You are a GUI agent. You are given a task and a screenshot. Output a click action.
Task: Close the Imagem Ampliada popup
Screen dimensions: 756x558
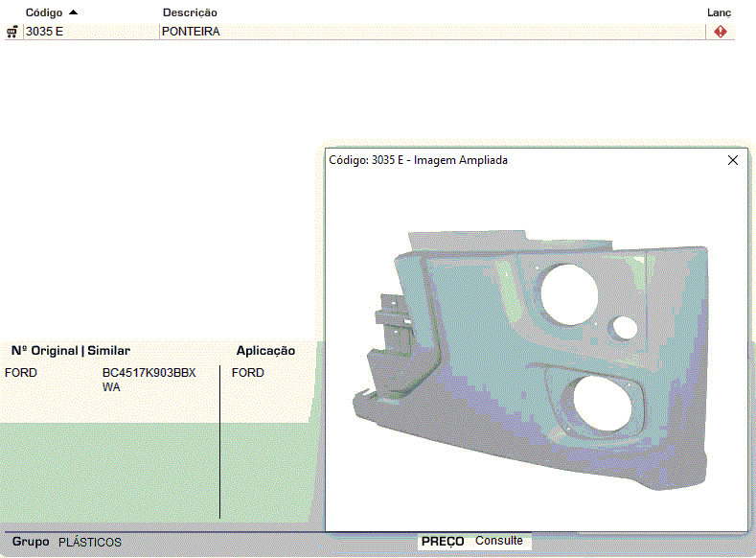tap(733, 160)
